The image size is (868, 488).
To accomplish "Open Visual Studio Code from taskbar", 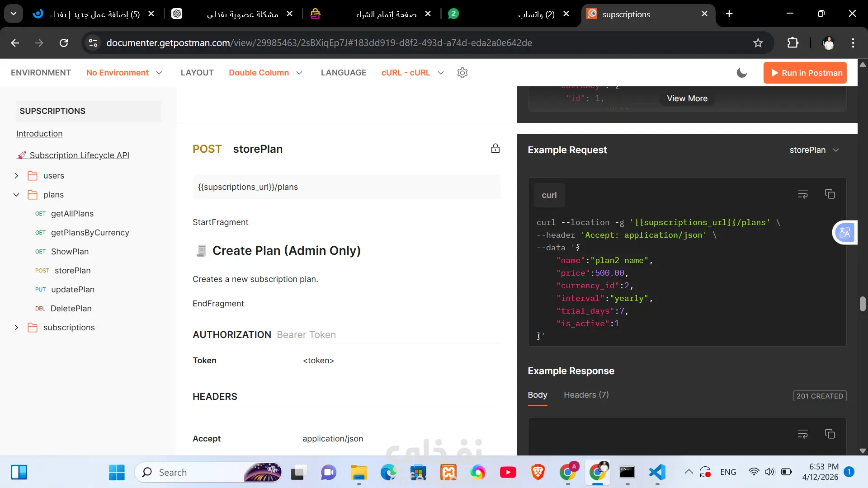I will point(657,472).
